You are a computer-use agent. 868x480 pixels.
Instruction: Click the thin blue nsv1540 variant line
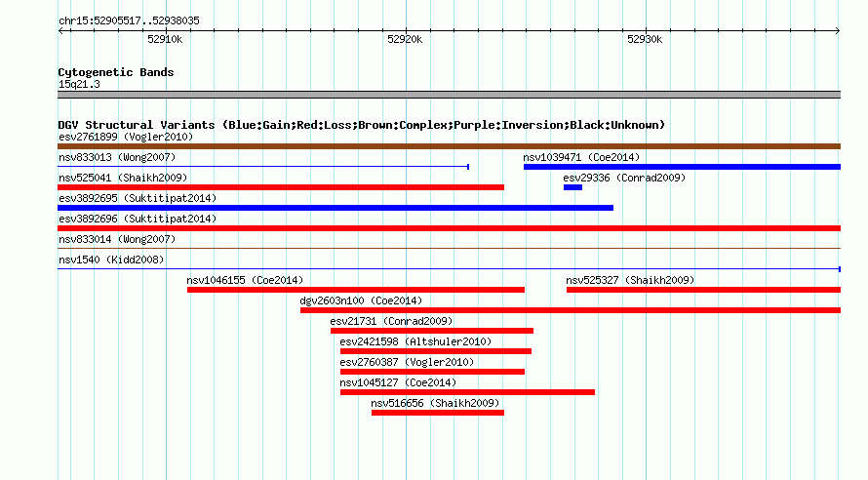pos(449,269)
